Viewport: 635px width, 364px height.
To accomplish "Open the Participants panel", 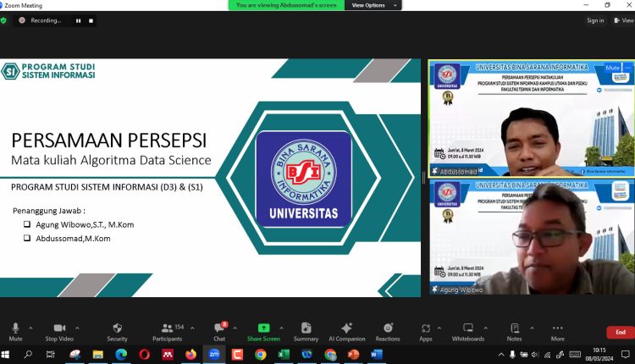I will tap(168, 332).
